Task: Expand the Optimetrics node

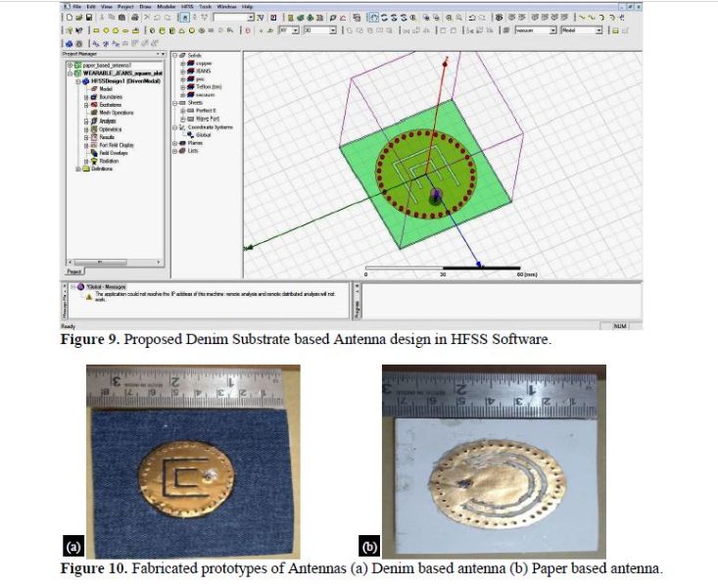Action: pos(86,129)
